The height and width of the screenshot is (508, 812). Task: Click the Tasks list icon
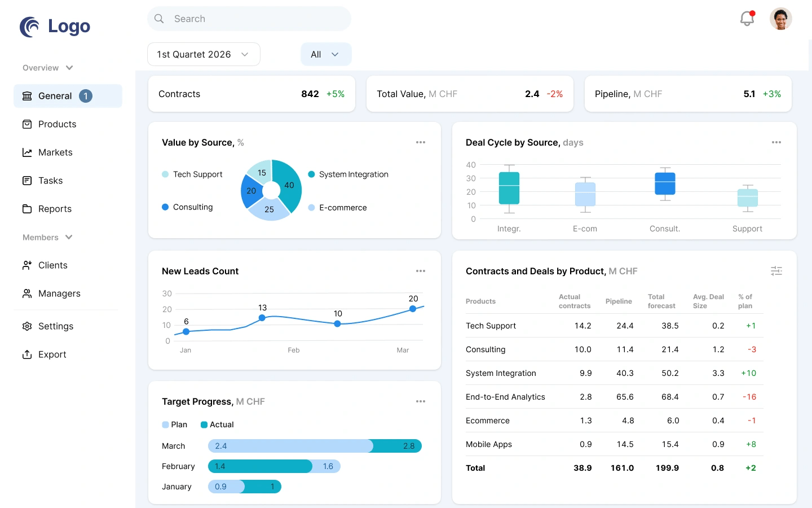[27, 181]
